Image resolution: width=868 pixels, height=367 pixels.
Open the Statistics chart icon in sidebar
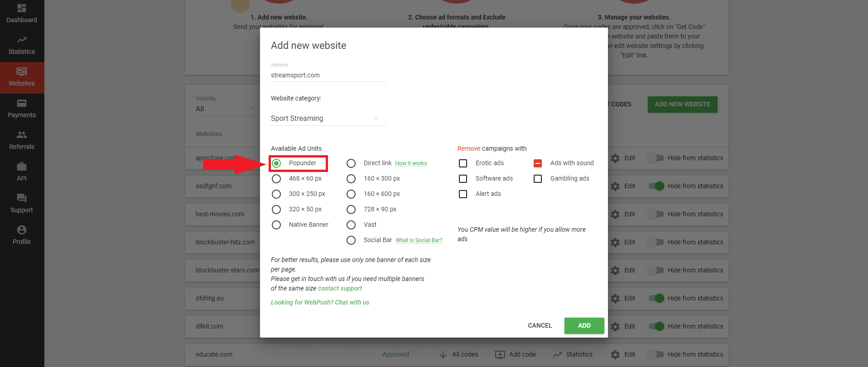tap(22, 40)
